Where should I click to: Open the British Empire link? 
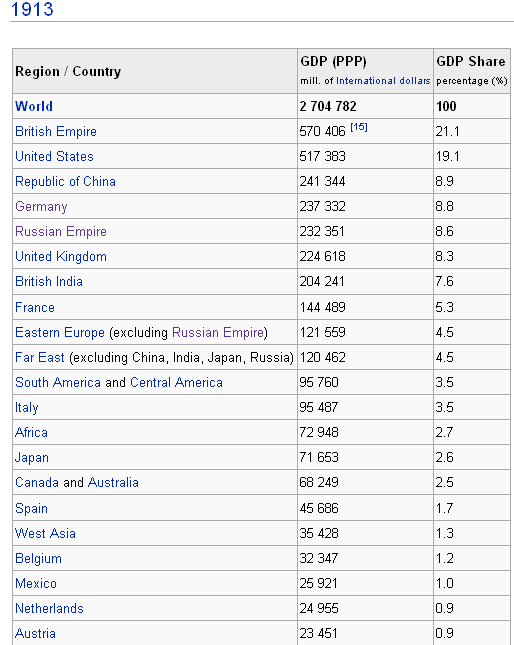[56, 131]
